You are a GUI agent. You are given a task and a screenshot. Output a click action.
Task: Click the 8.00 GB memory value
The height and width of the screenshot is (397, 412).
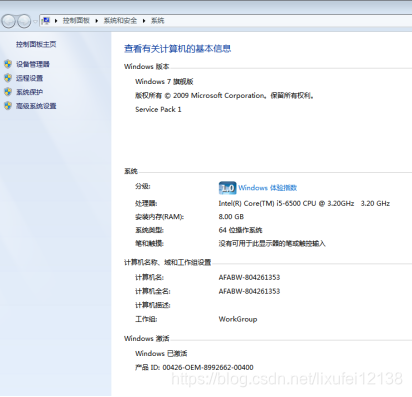(231, 217)
